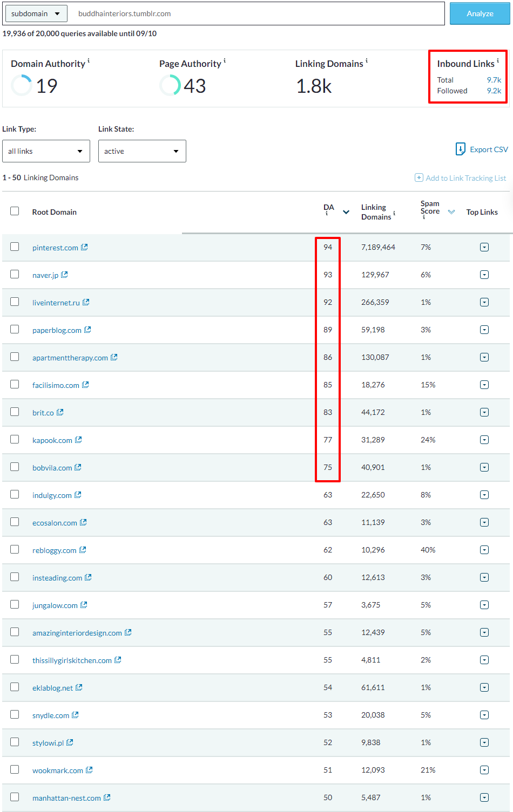The image size is (513, 812).
Task: Check the facilisimo.com row checkbox
Action: coord(15,384)
